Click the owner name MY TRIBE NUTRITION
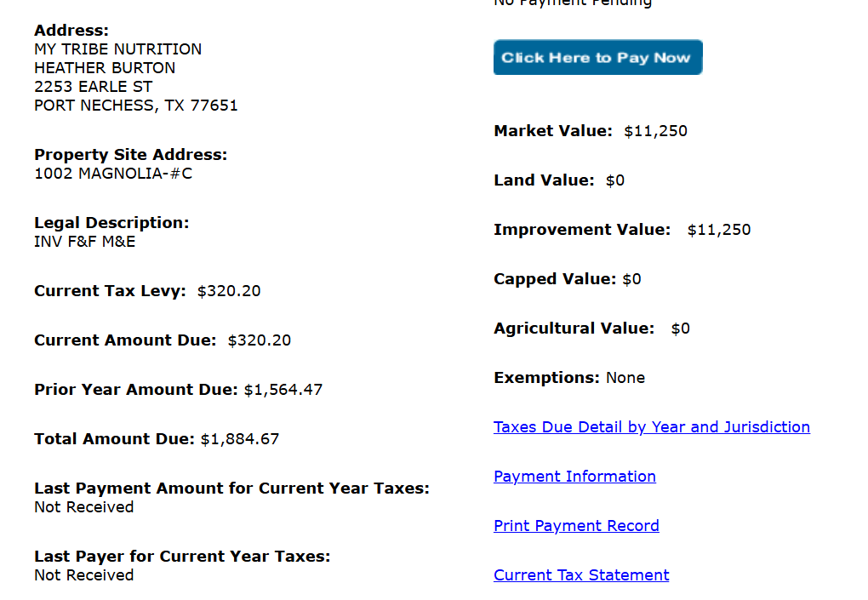The image size is (868, 600). tap(118, 49)
